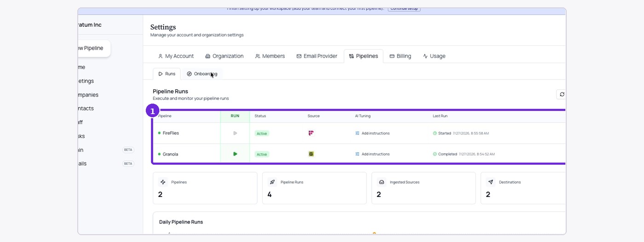Open the Usage tab
The height and width of the screenshot is (242, 644).
point(434,56)
